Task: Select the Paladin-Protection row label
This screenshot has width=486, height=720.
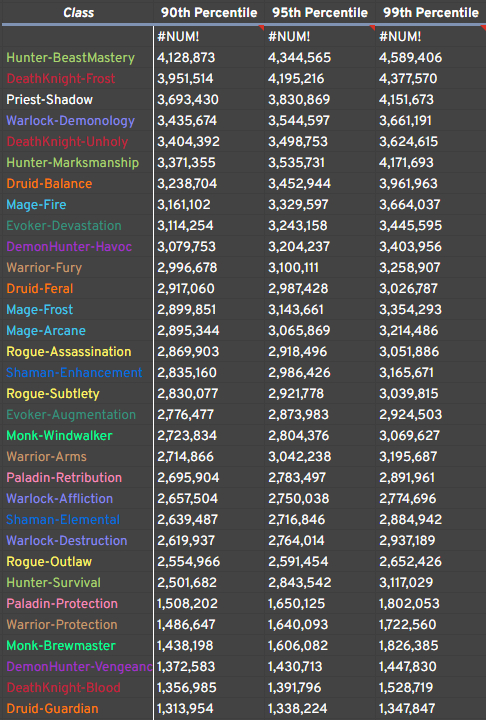Action: 77,604
